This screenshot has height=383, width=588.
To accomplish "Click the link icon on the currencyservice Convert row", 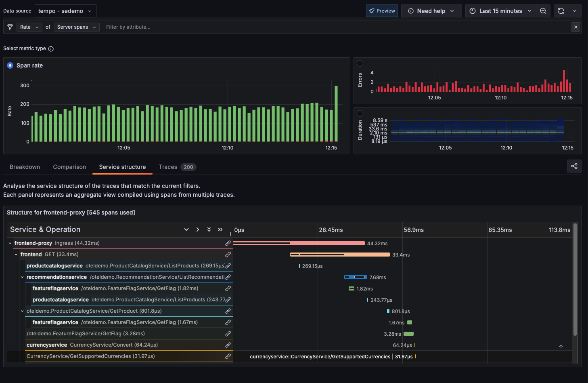I will [228, 345].
